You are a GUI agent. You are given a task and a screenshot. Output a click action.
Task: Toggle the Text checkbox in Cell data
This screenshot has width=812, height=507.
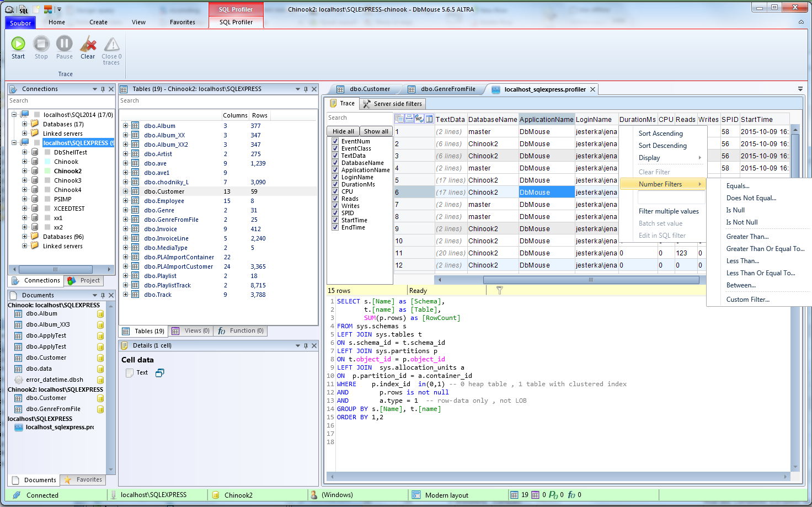coord(130,373)
